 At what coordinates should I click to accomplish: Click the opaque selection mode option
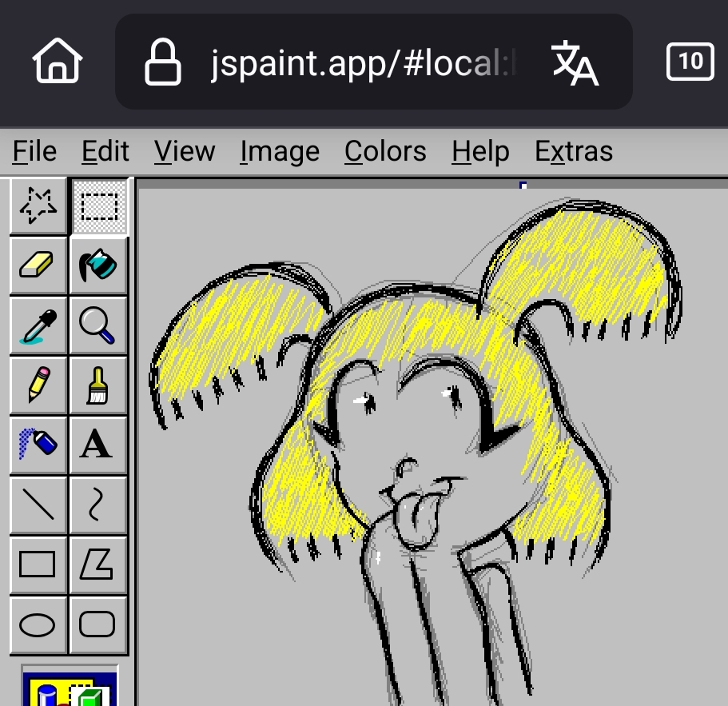[x=70, y=689]
